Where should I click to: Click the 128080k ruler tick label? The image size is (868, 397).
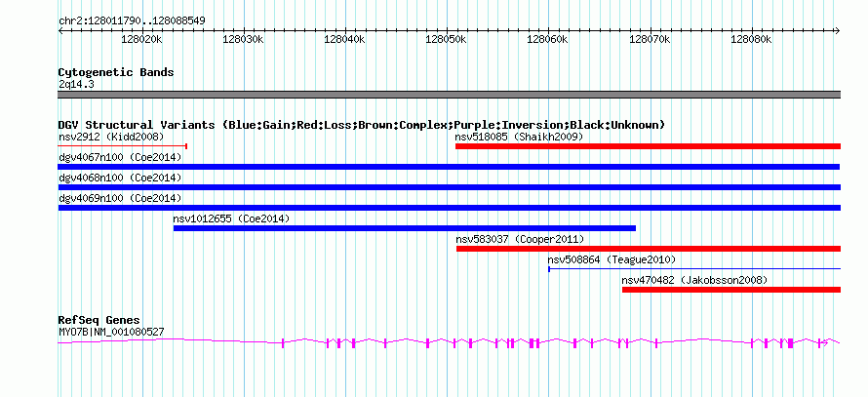coord(751,39)
